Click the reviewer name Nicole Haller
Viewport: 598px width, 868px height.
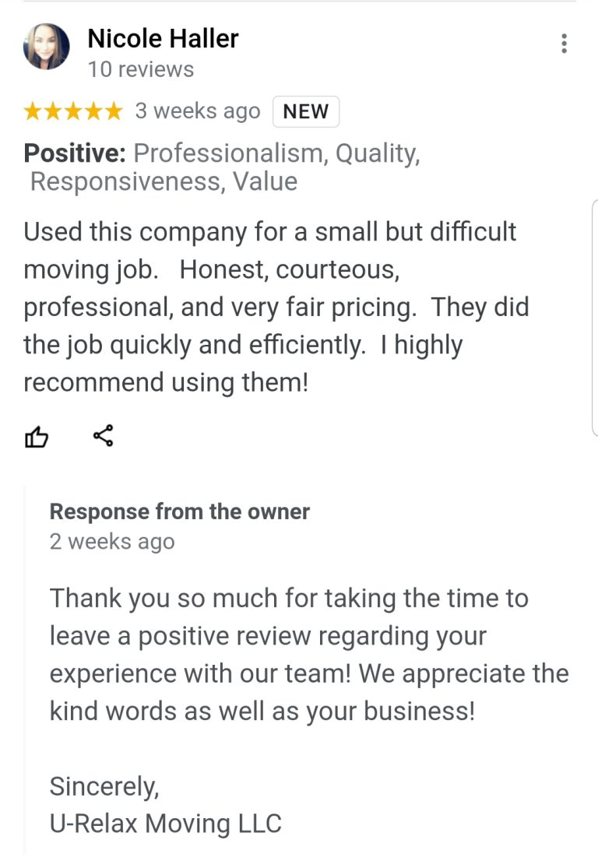(x=163, y=37)
